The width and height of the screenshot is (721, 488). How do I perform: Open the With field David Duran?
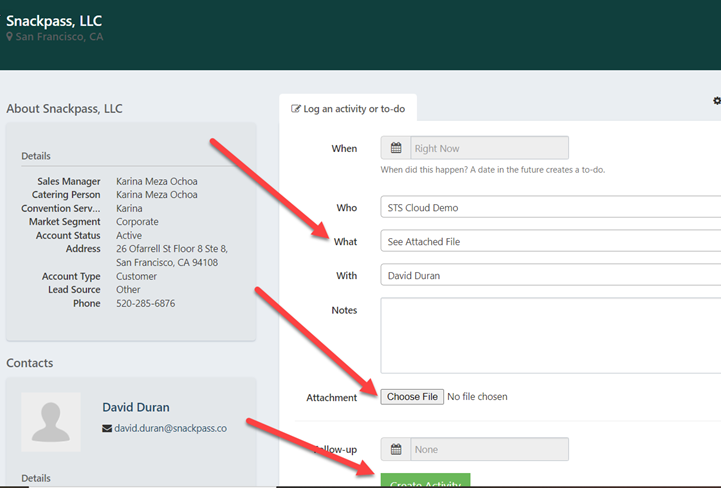[550, 275]
